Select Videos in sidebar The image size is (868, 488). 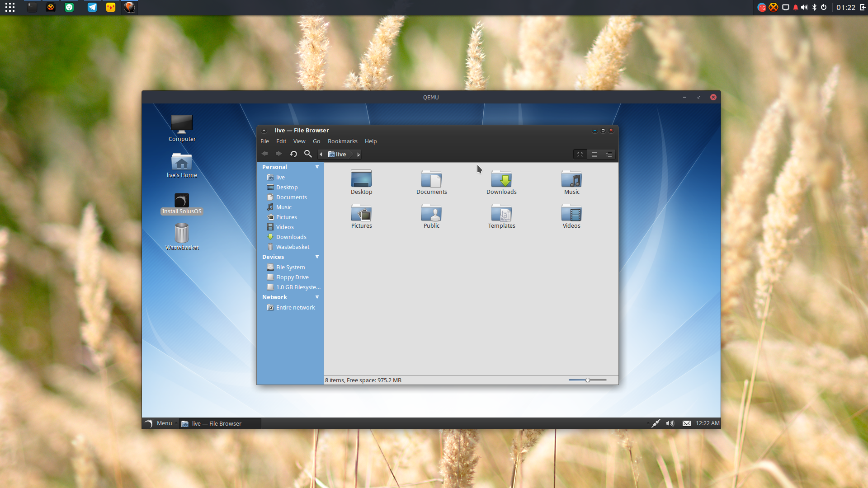(290, 227)
